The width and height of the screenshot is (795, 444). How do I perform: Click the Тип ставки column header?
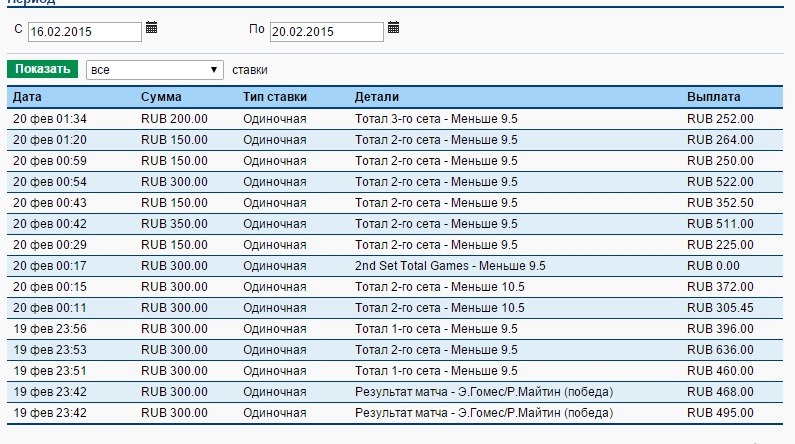[x=275, y=97]
